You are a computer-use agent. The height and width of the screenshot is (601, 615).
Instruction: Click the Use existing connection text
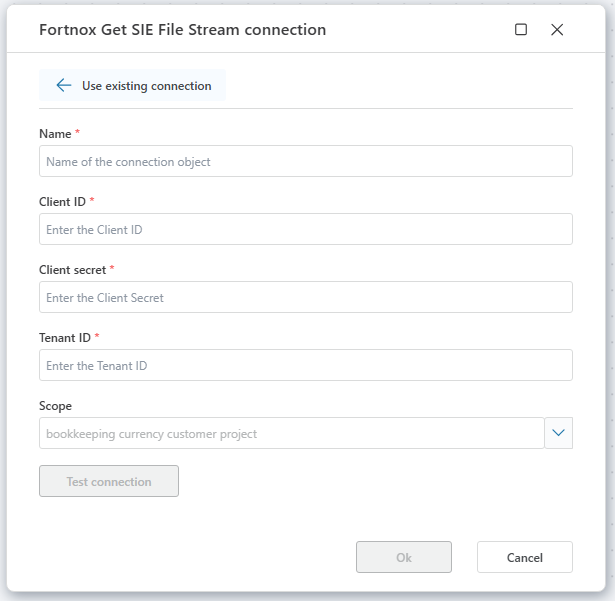click(x=146, y=86)
